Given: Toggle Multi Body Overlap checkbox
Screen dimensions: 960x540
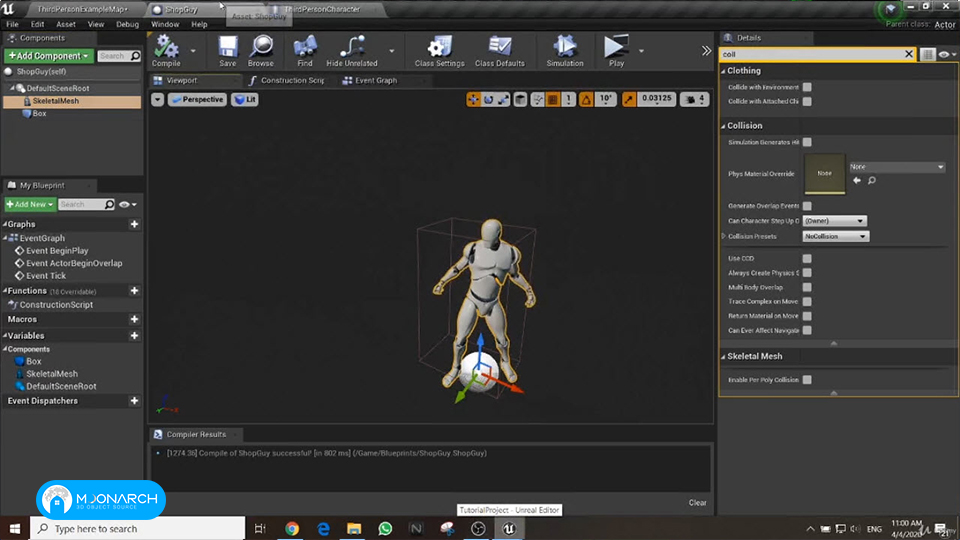Looking at the screenshot, I should click(807, 287).
